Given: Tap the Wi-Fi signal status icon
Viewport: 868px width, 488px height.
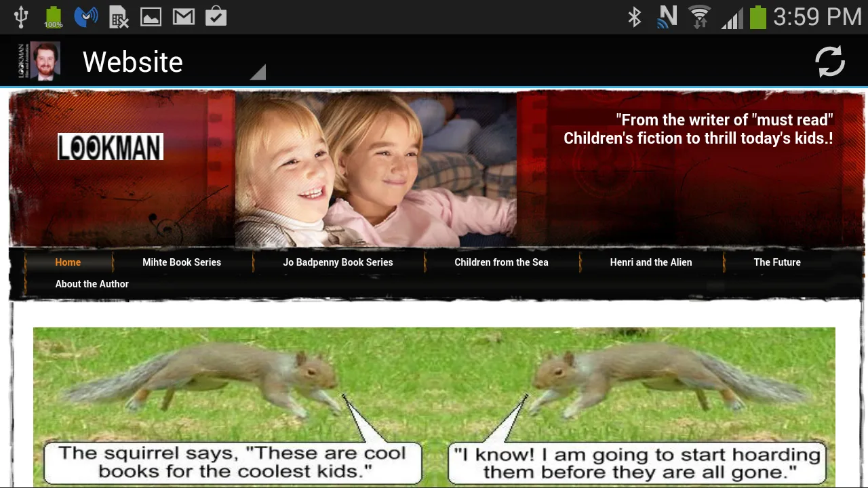Looking at the screenshot, I should coord(699,16).
